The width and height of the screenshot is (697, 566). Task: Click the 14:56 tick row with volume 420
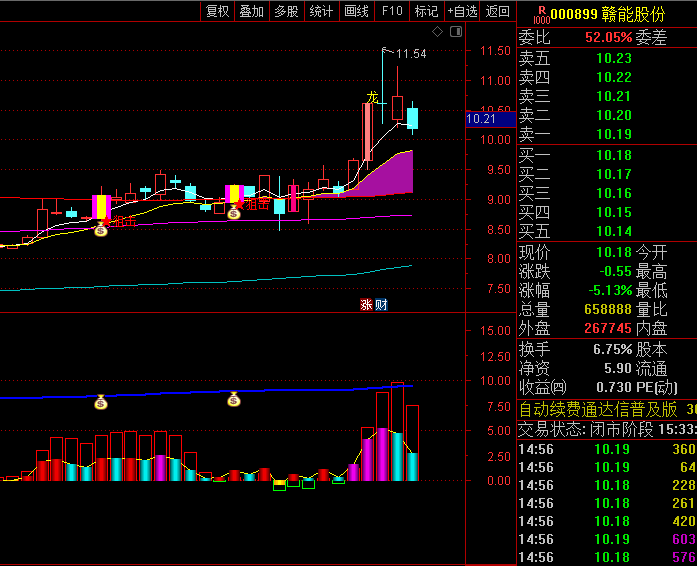coord(607,521)
